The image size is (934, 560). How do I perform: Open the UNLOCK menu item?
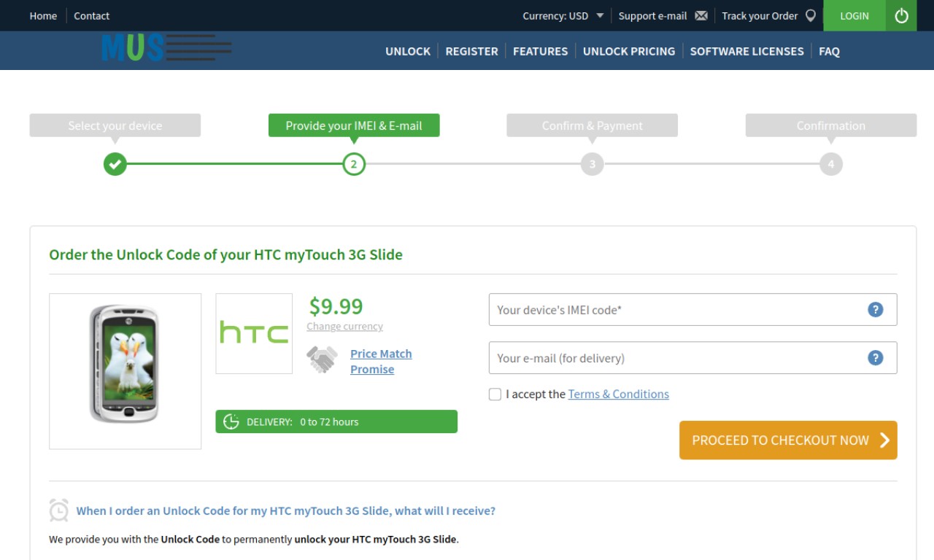(408, 51)
